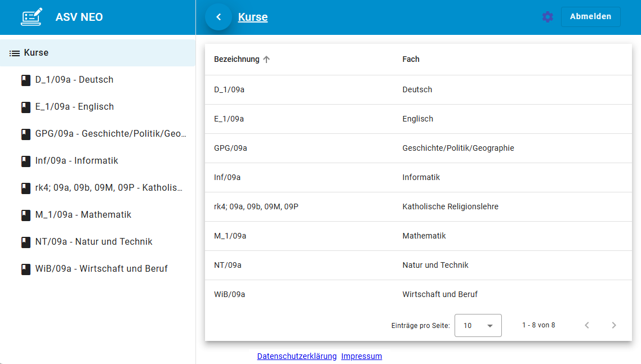The height and width of the screenshot is (364, 641).
Task: Select E_1/09a - Englisch in sidebar
Action: click(x=74, y=107)
